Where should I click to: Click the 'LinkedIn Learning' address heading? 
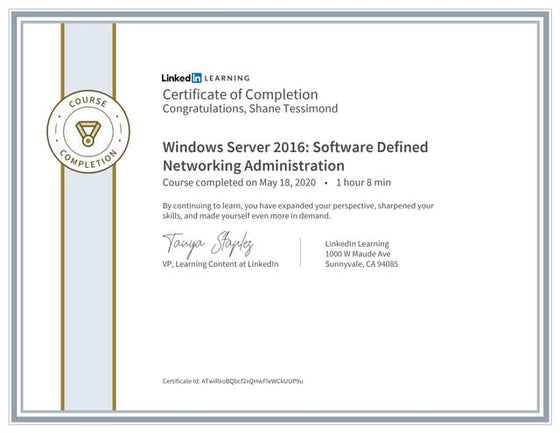coord(357,244)
